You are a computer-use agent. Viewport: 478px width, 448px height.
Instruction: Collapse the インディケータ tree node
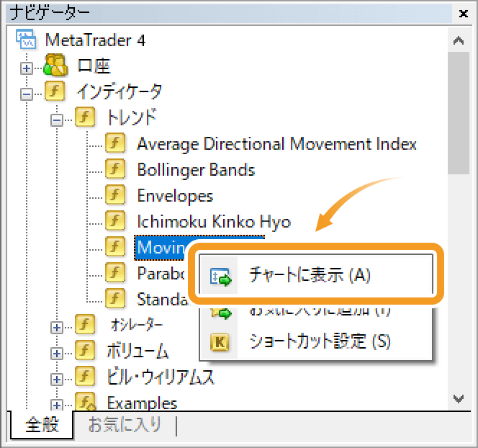[27, 94]
